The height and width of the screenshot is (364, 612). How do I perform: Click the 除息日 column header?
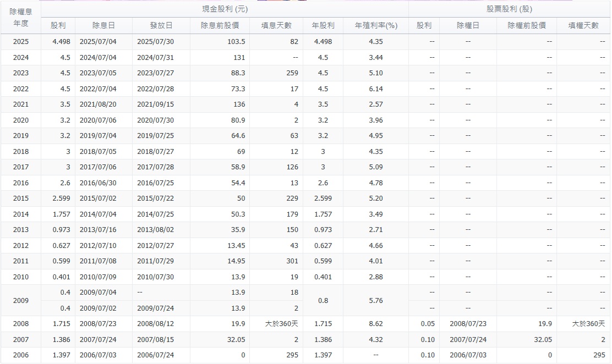tap(103, 25)
